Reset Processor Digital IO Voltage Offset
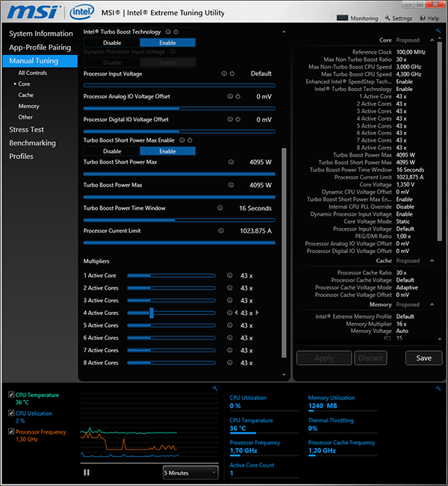 click(x=237, y=119)
